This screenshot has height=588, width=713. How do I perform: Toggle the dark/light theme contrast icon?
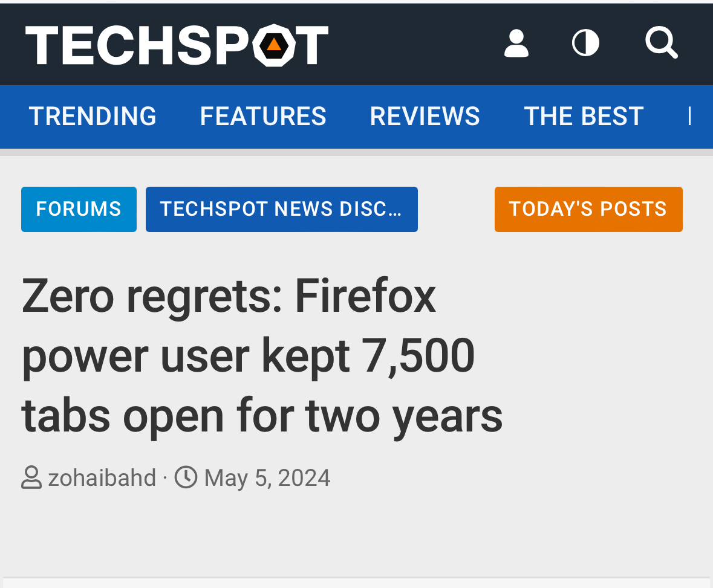(585, 44)
